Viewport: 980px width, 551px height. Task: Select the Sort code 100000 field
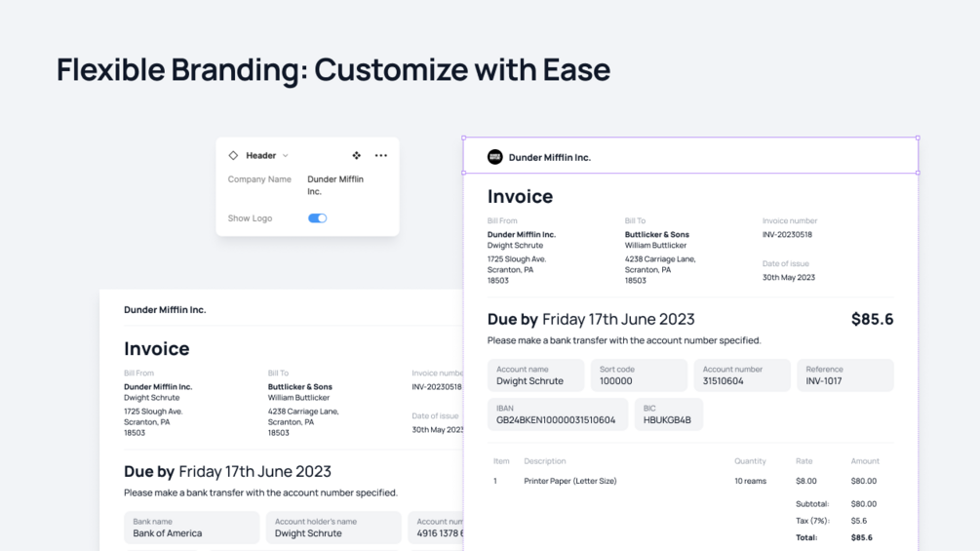639,374
